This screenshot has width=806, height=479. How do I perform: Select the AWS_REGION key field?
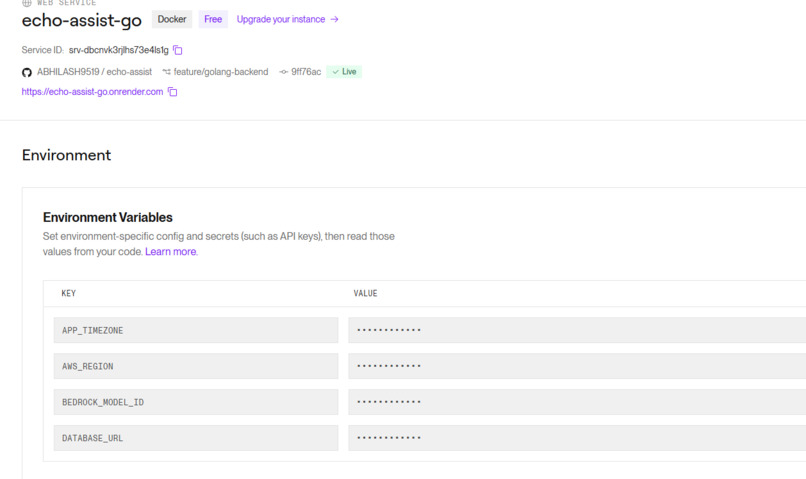click(196, 366)
